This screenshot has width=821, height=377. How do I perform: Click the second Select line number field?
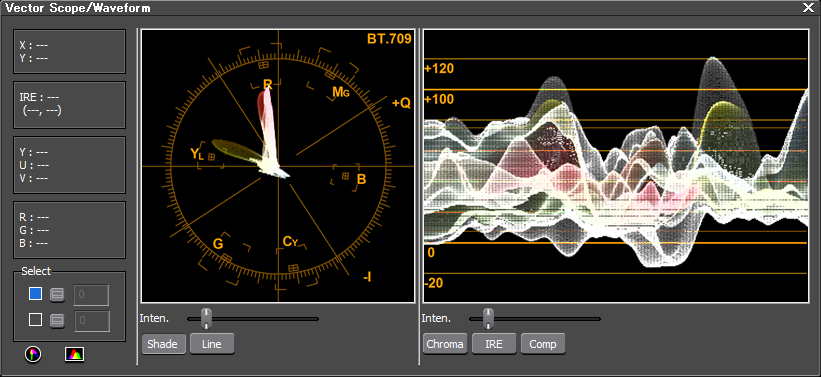click(92, 321)
